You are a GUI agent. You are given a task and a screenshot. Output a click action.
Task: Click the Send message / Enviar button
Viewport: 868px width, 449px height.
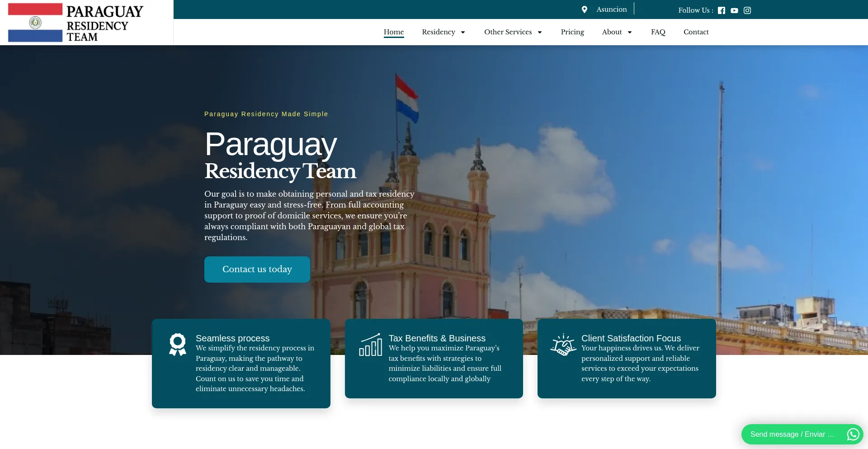(792, 434)
